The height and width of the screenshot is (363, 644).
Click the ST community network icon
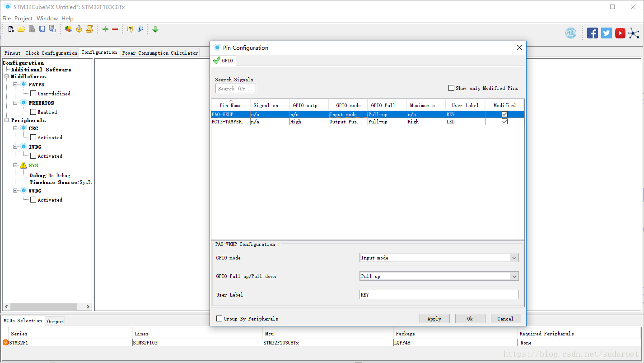point(634,33)
